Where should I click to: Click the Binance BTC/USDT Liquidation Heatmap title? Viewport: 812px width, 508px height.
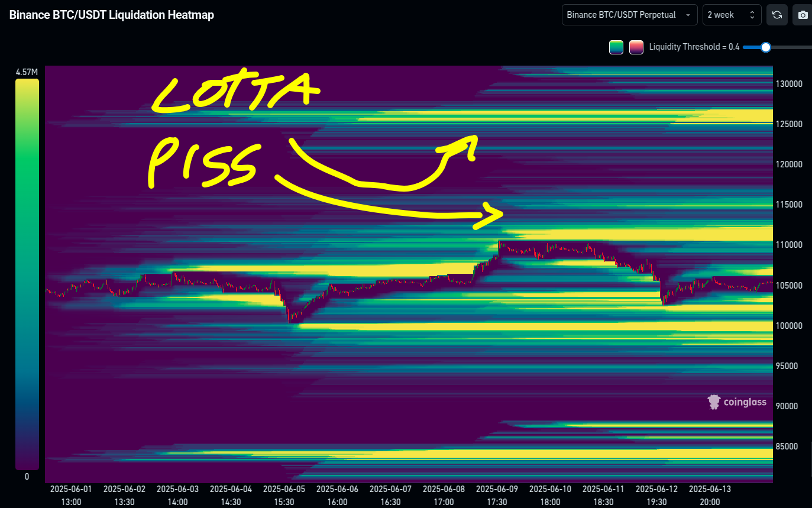tap(111, 15)
